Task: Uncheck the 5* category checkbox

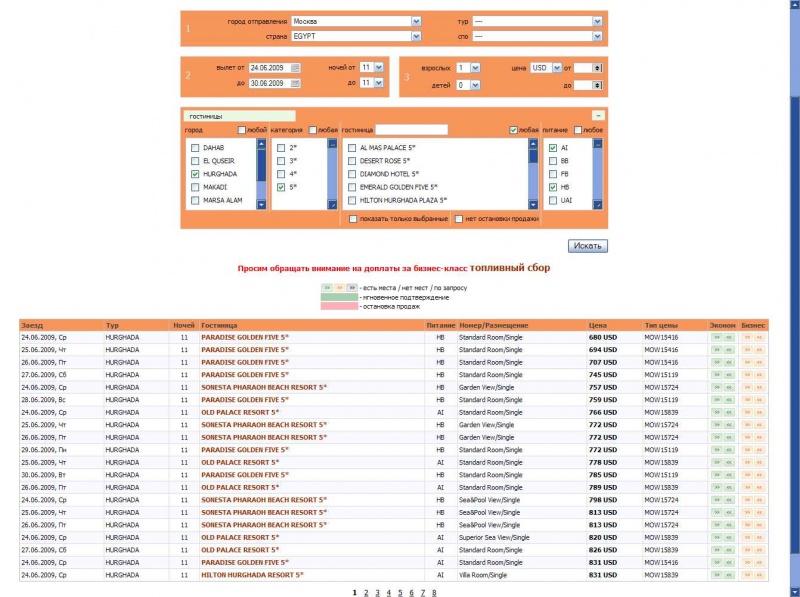Action: tap(282, 186)
